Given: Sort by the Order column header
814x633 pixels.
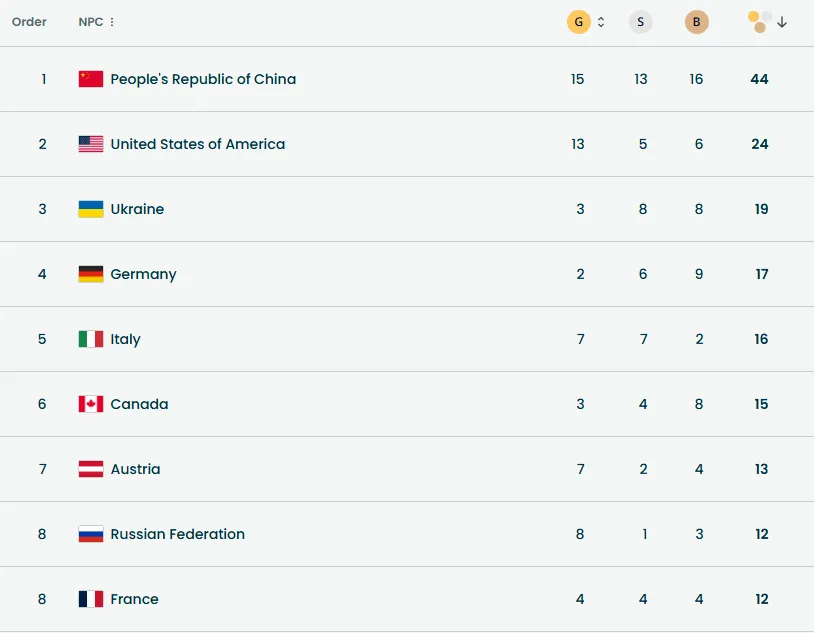Looking at the screenshot, I should coord(30,22).
